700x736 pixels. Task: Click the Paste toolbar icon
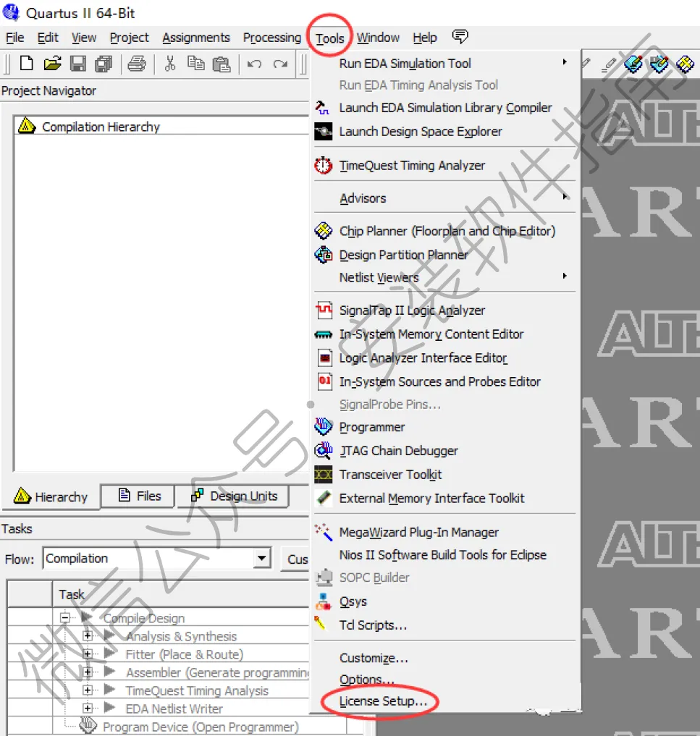pos(221,64)
